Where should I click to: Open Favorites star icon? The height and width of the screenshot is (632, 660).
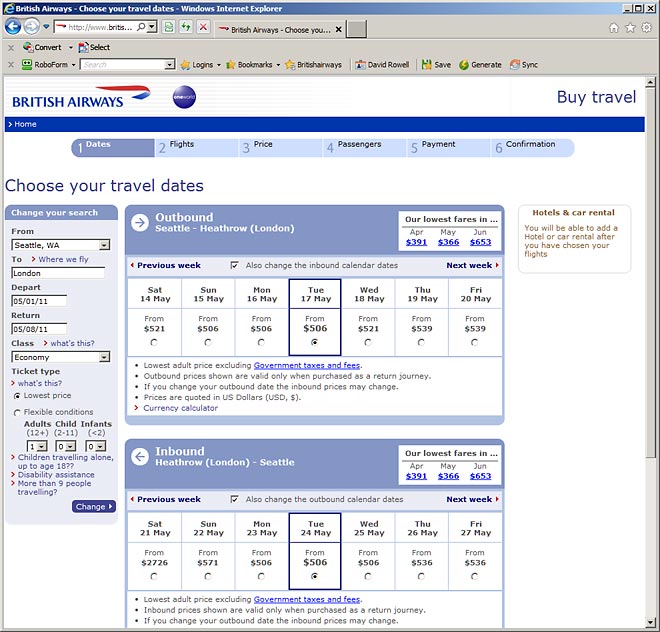point(630,28)
